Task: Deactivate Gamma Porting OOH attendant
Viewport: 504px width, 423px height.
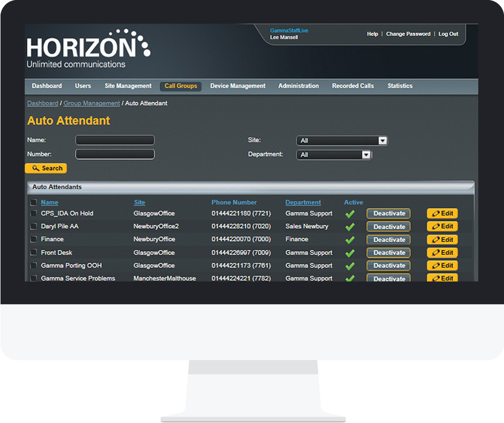Action: [389, 265]
